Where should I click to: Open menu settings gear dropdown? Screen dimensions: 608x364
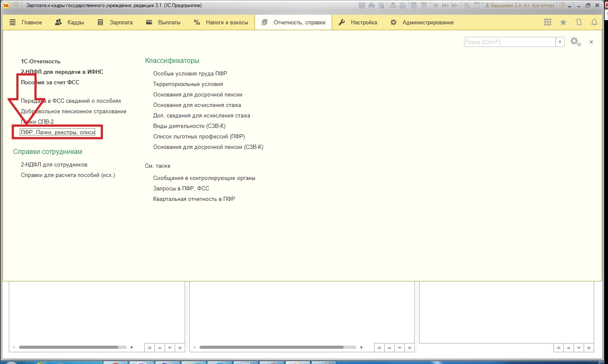[x=575, y=42]
